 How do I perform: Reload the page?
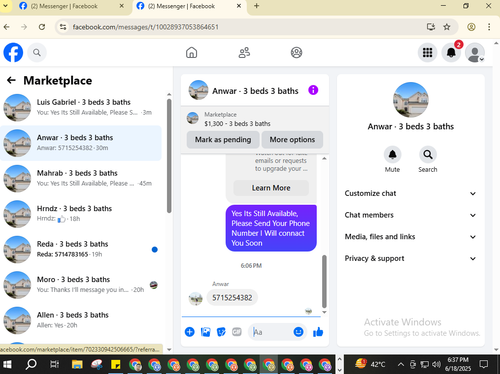pyautogui.click(x=42, y=27)
